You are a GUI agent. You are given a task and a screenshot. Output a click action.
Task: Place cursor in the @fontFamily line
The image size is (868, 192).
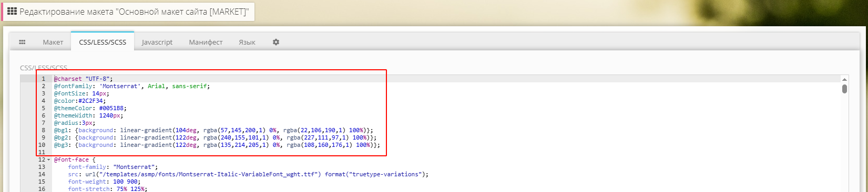131,86
